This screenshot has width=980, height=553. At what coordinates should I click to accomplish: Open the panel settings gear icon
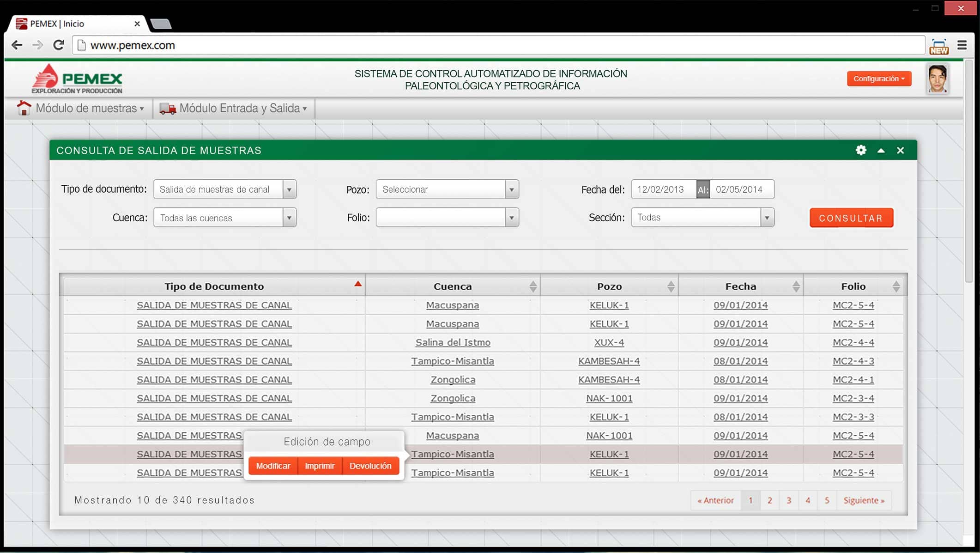coord(861,150)
